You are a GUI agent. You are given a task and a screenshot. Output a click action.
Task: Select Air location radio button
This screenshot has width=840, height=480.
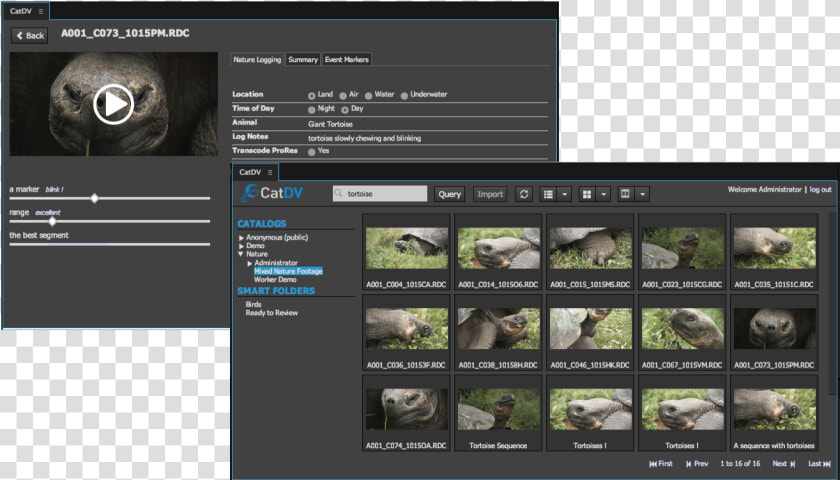pos(343,96)
